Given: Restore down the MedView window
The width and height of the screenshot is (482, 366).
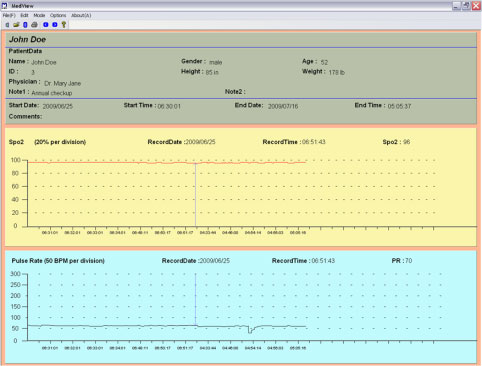Looking at the screenshot, I should [466, 6].
